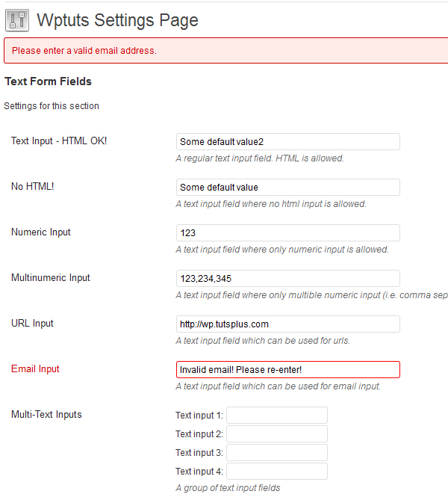Click the Text input 2 box

click(x=277, y=434)
